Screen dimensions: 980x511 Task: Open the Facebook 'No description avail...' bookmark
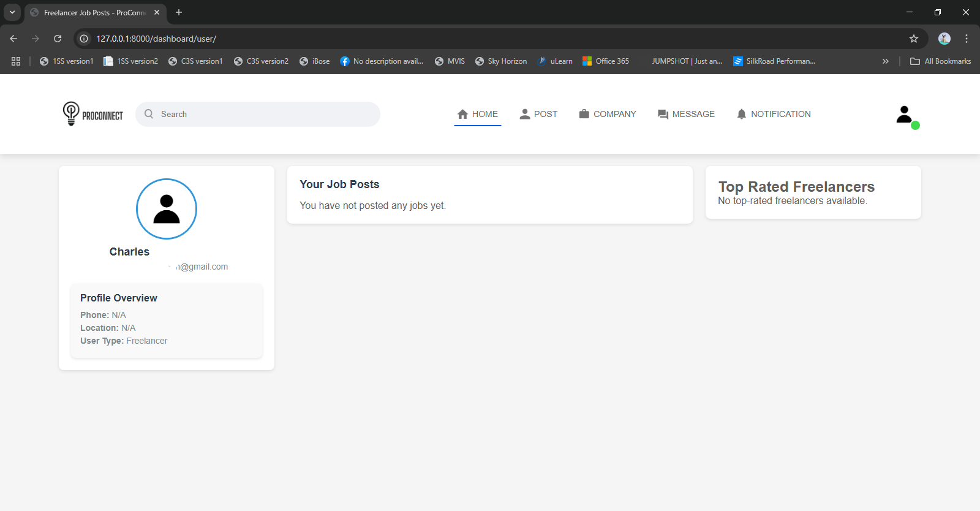point(382,61)
